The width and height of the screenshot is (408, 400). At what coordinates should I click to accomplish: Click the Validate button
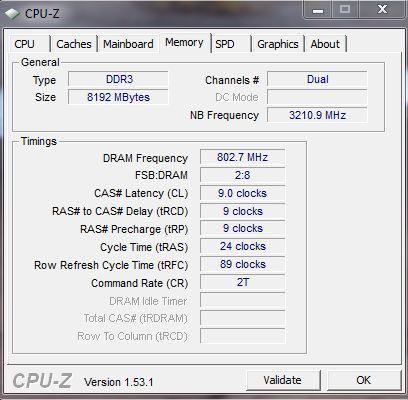click(283, 380)
